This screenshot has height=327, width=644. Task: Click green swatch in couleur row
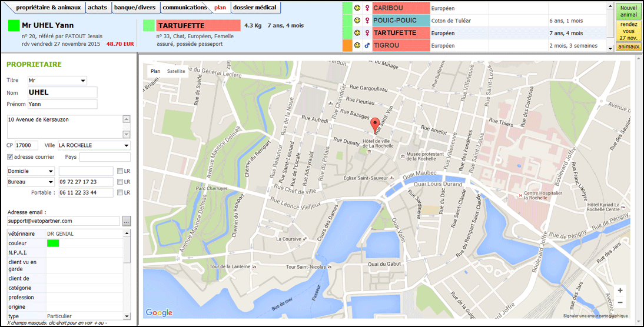click(x=53, y=243)
